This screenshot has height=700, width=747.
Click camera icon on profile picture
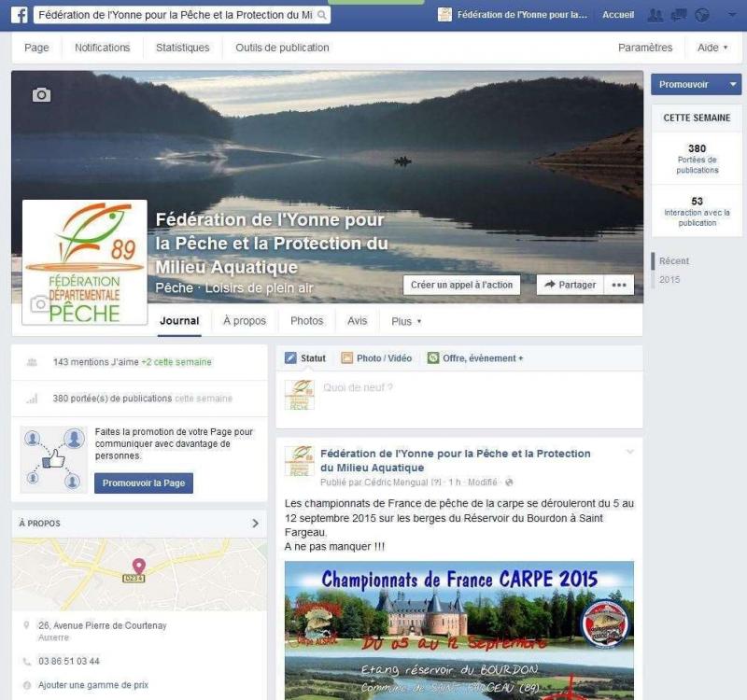pos(39,303)
